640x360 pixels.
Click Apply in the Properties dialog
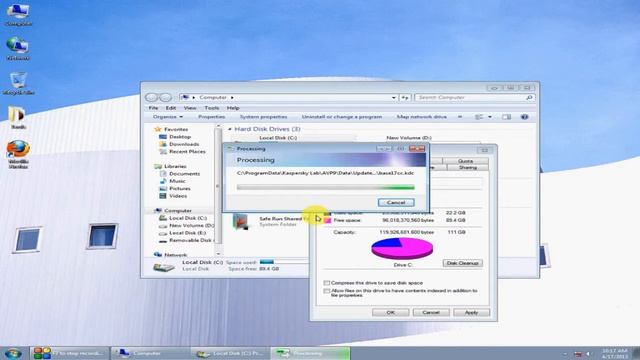[471, 312]
